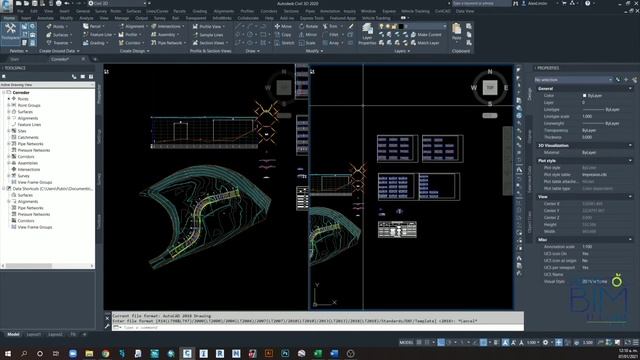Click the Profile tool in Create Design
The image size is (640, 360).
[x=129, y=35]
